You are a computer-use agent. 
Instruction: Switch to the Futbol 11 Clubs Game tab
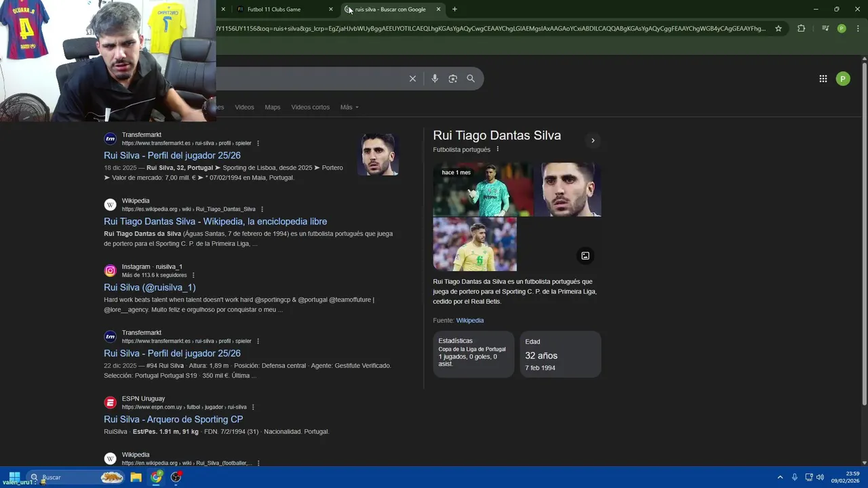coord(285,9)
